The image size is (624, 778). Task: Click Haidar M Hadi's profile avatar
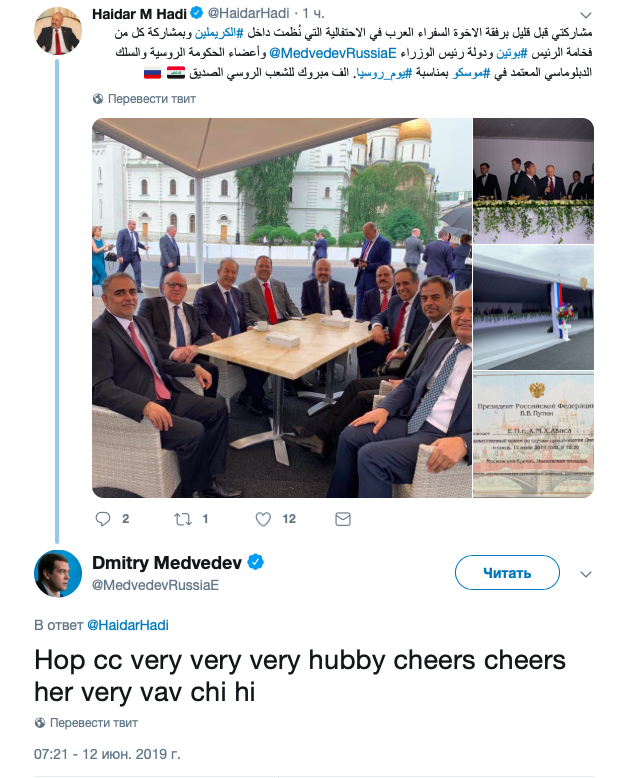(58, 32)
